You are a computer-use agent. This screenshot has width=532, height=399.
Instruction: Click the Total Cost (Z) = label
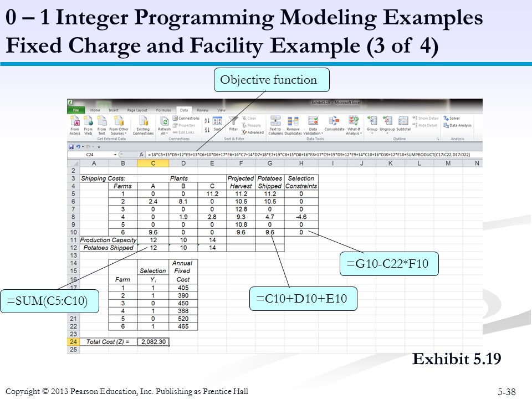108,342
